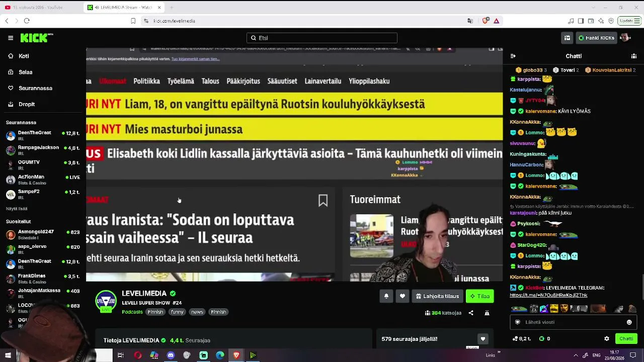Click the browser Update menu button
This screenshot has height=362, width=644.
(629, 21)
